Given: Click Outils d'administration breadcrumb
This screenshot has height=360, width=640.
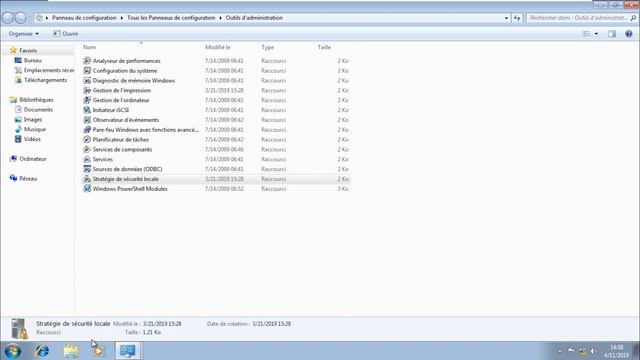Looking at the screenshot, I should [x=254, y=18].
